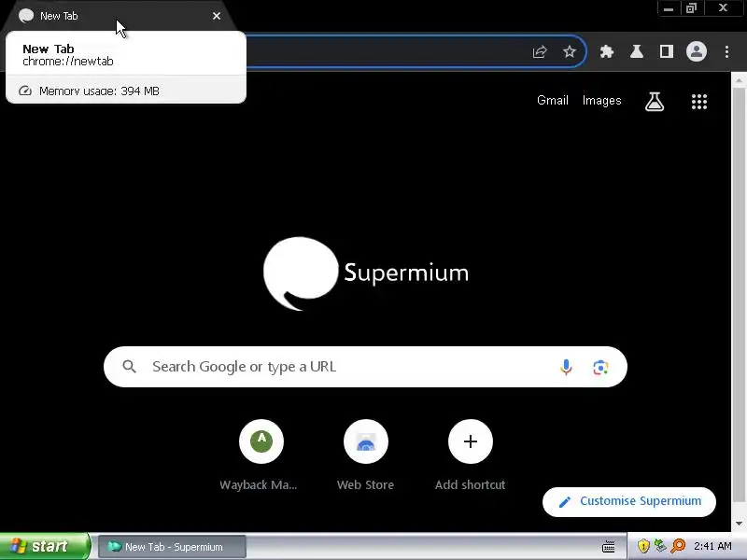Start voice search with microphone icon
Viewport: 747px width, 560px height.
566,367
